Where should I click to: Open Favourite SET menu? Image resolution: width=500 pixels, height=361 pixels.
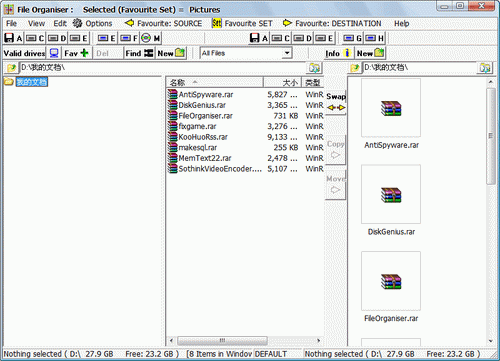pos(242,24)
